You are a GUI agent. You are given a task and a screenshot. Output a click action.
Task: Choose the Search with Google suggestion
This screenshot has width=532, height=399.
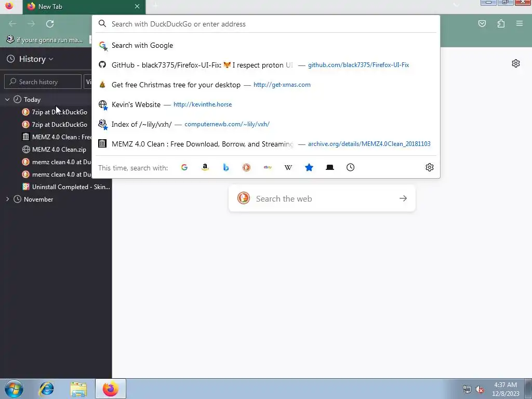pos(266,46)
